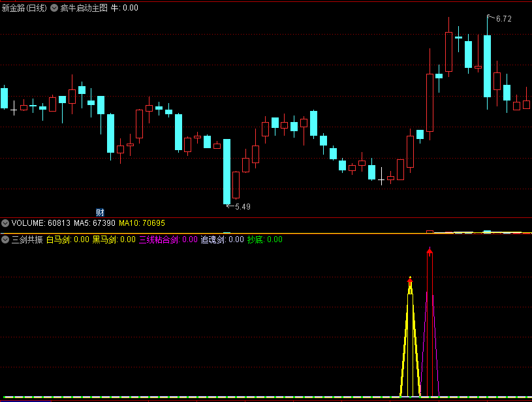Viewport: 532px width, 402px height.
Task: Click the MA10: 70695 label
Action: click(142, 223)
